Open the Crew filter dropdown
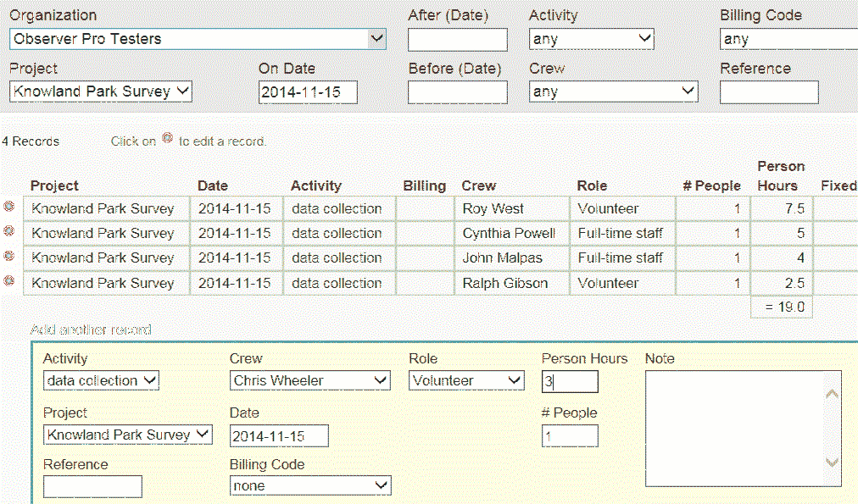The image size is (858, 504). [x=613, y=91]
